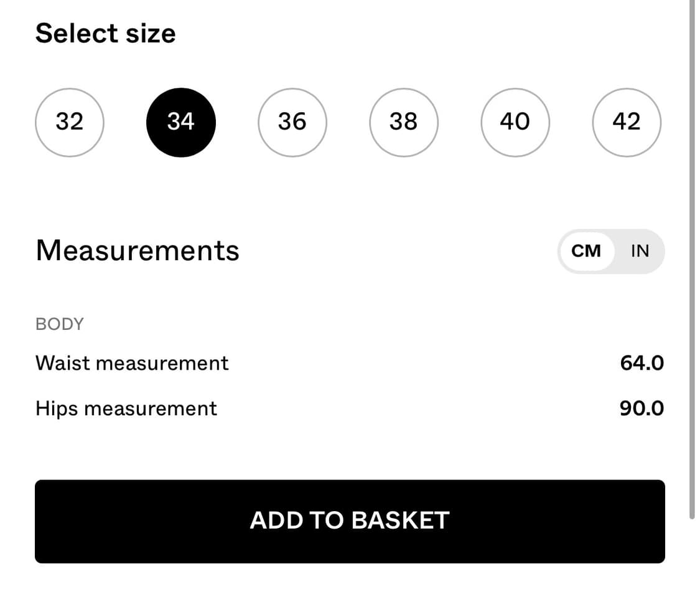Select size 40
The image size is (700, 607).
click(x=515, y=122)
